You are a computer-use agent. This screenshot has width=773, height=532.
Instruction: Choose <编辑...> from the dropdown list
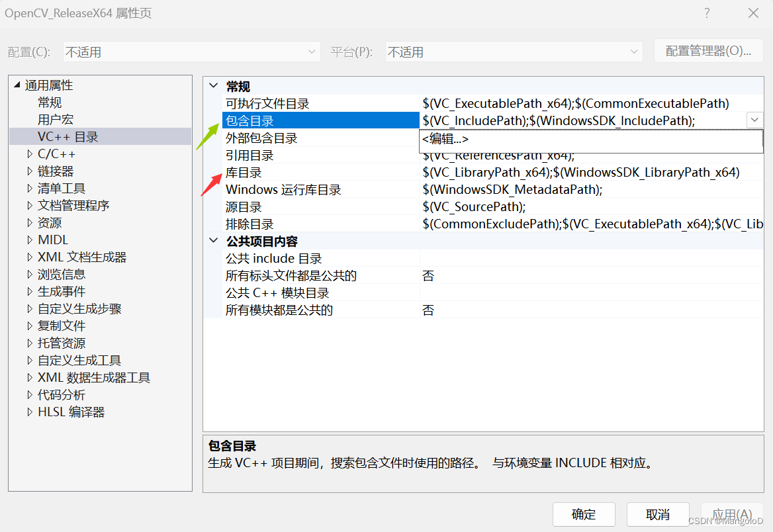click(591, 140)
